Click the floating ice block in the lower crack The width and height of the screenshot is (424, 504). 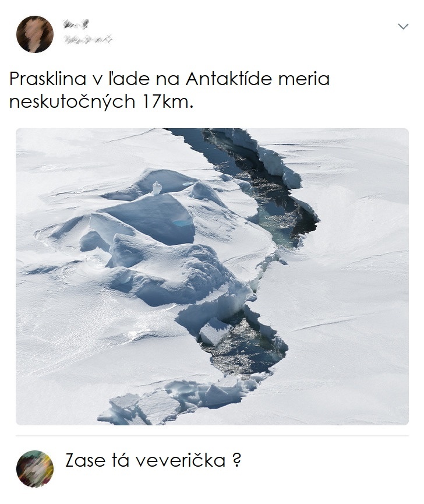(x=214, y=332)
